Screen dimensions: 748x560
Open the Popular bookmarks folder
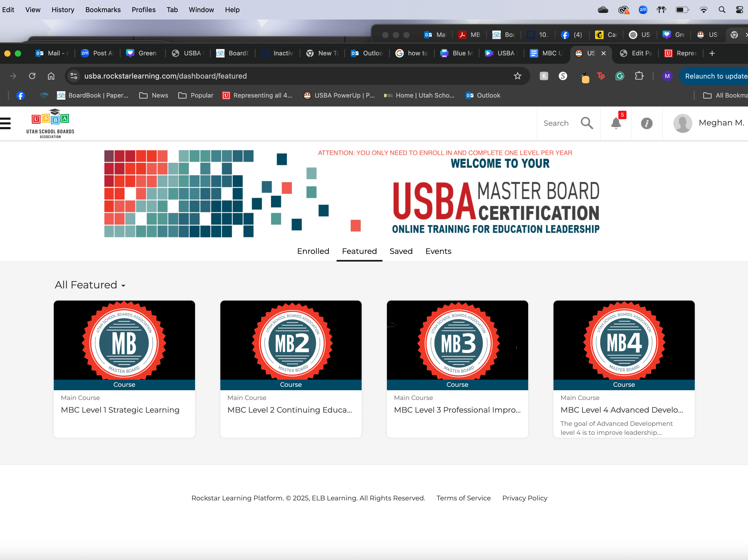(196, 95)
